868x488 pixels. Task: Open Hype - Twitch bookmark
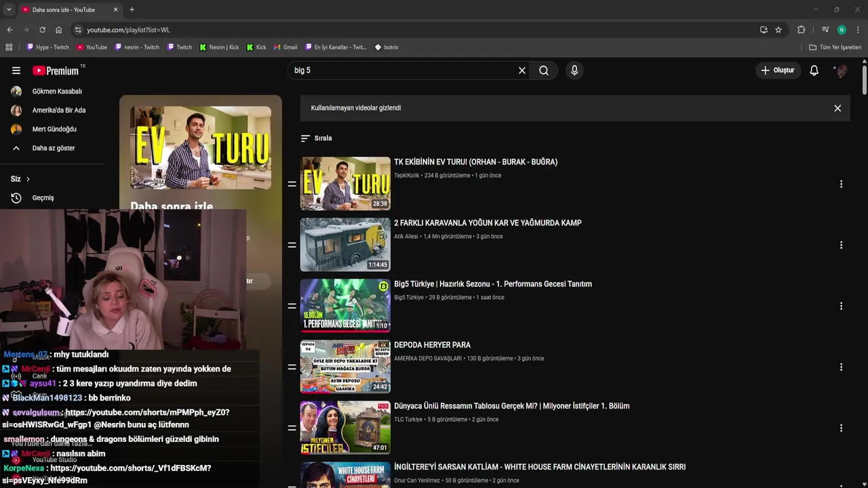[47, 47]
